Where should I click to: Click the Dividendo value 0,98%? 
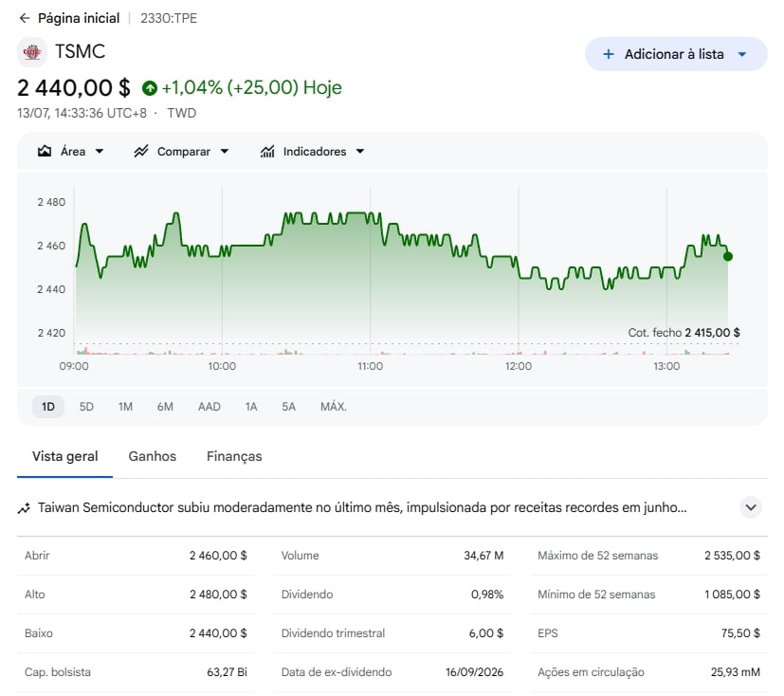click(487, 595)
